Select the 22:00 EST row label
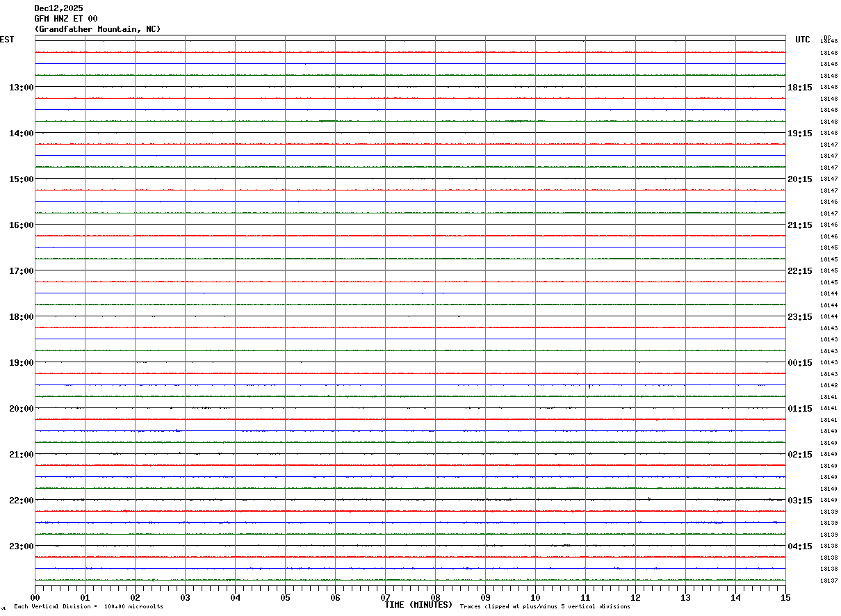The width and height of the screenshot is (841, 616). [21, 501]
